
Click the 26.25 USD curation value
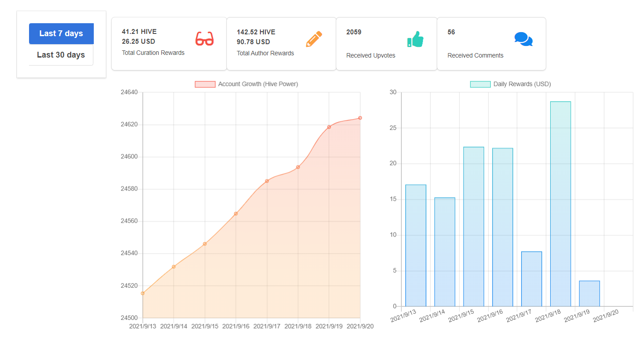tap(138, 42)
